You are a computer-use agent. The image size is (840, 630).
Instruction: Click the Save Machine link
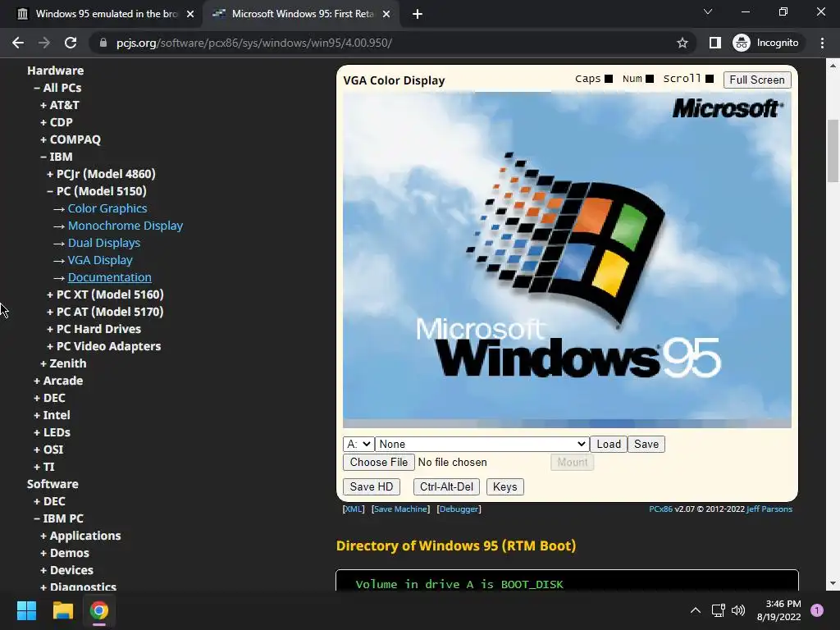[x=400, y=509]
